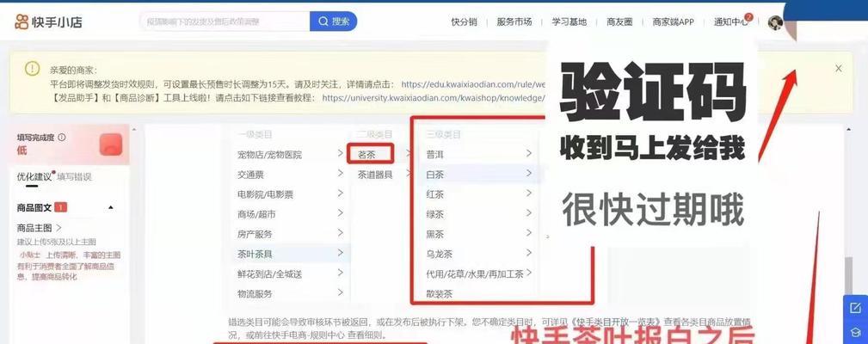Open 商家端APP in top navigation

point(673,22)
